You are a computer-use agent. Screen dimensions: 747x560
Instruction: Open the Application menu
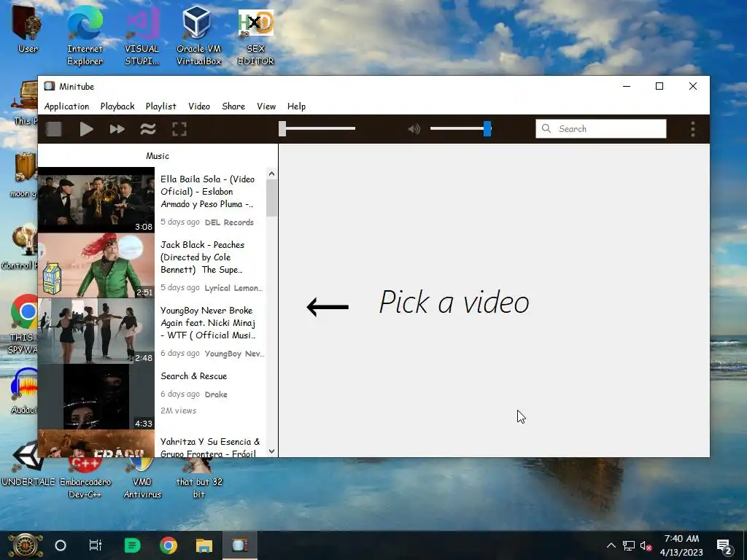66,106
